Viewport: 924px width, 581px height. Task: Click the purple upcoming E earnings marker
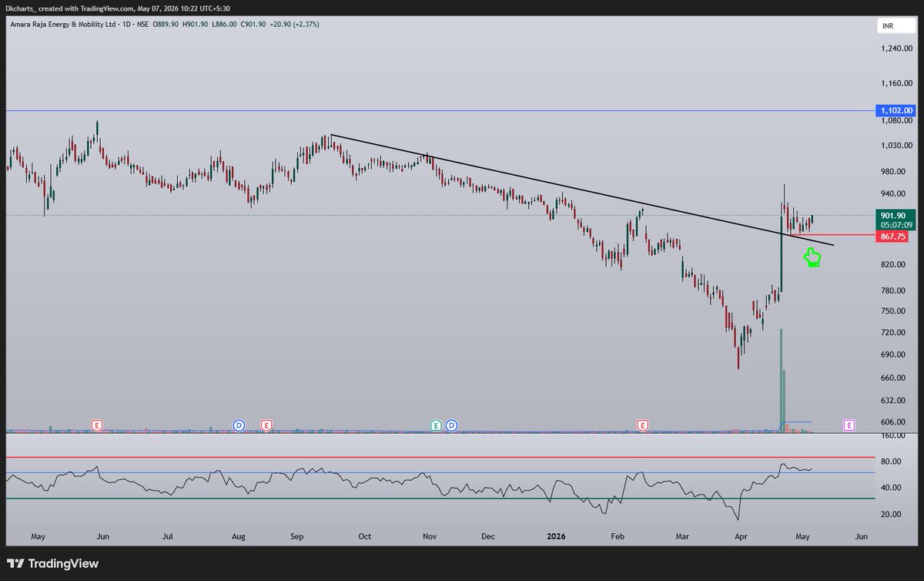coord(849,425)
